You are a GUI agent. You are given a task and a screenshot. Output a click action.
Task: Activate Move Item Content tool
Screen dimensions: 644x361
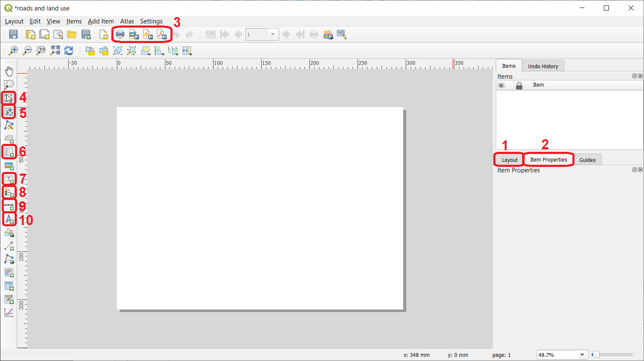point(9,111)
